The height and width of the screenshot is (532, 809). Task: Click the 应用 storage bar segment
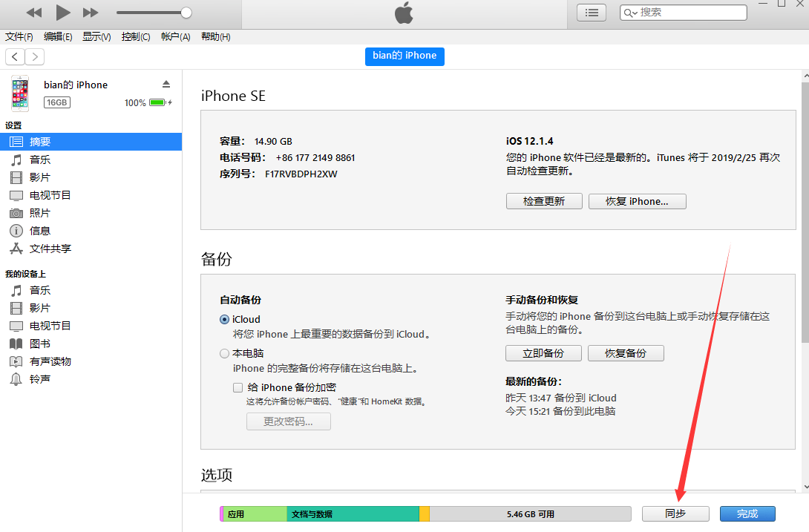[x=255, y=514]
